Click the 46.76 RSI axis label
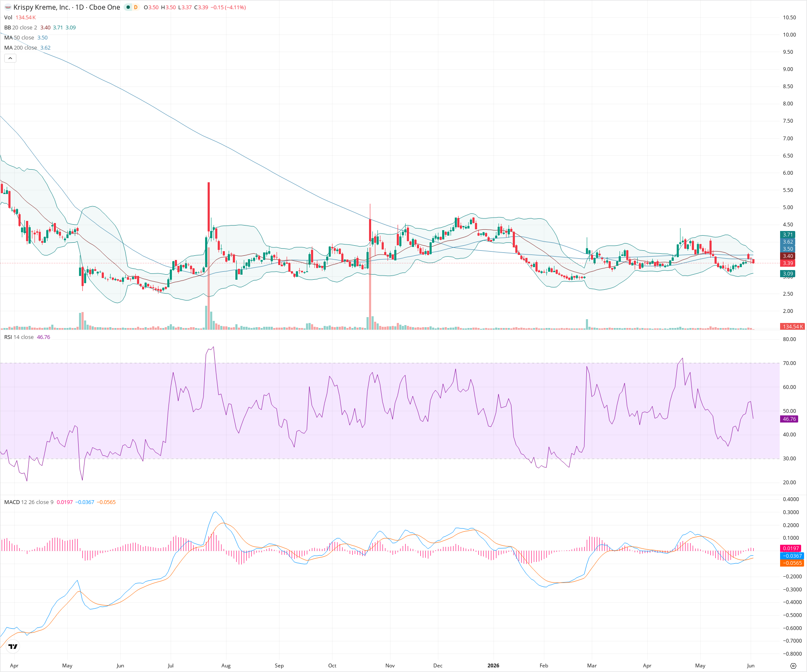Viewport: 807px width, 672px height. click(789, 419)
